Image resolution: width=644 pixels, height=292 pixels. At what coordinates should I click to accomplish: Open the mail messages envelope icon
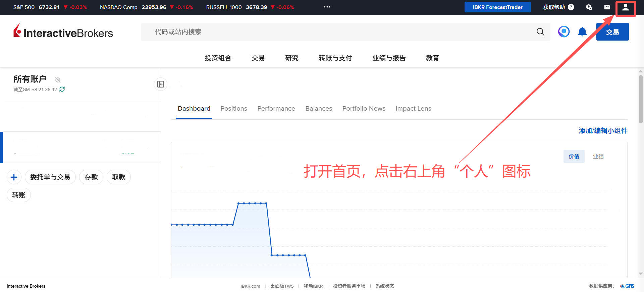(x=607, y=7)
